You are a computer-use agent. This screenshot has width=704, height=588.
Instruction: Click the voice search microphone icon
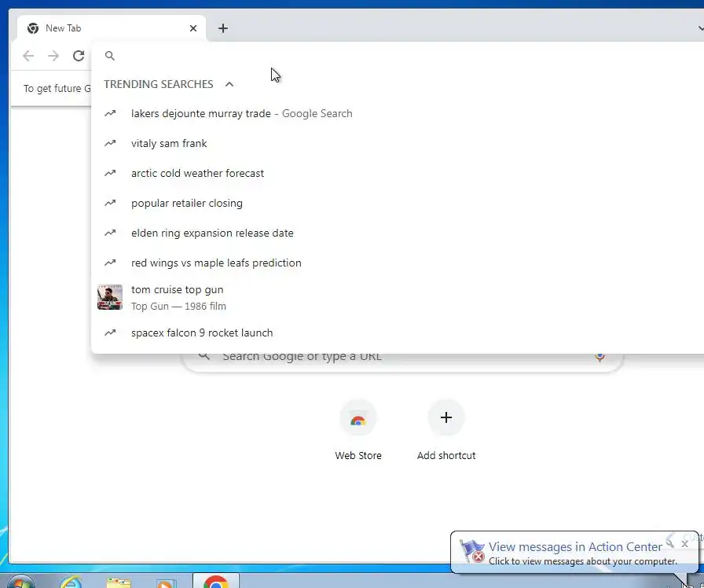click(599, 357)
